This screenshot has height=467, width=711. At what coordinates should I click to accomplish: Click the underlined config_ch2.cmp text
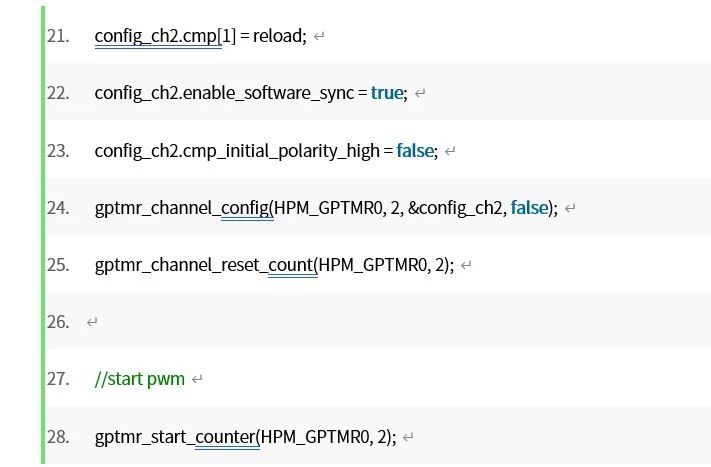[156, 36]
